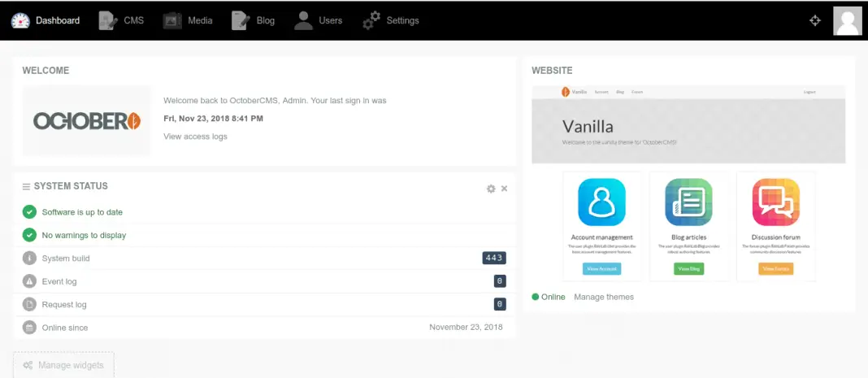Select the Blog menu label

click(x=266, y=20)
